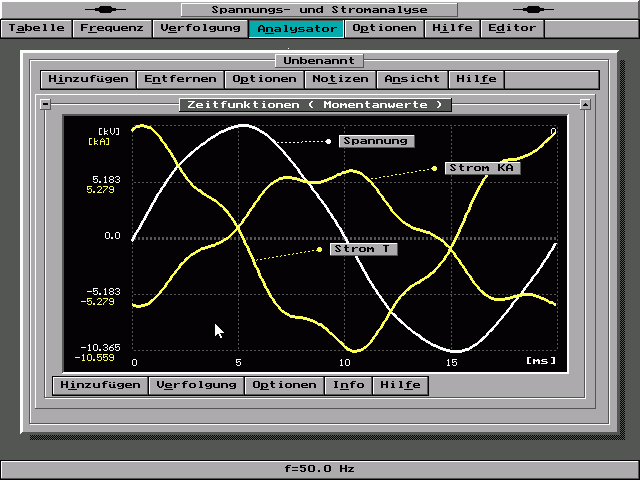Image resolution: width=640 pixels, height=480 pixels.
Task: Click the f=50.0 Hz status bar
Action: click(x=320, y=468)
